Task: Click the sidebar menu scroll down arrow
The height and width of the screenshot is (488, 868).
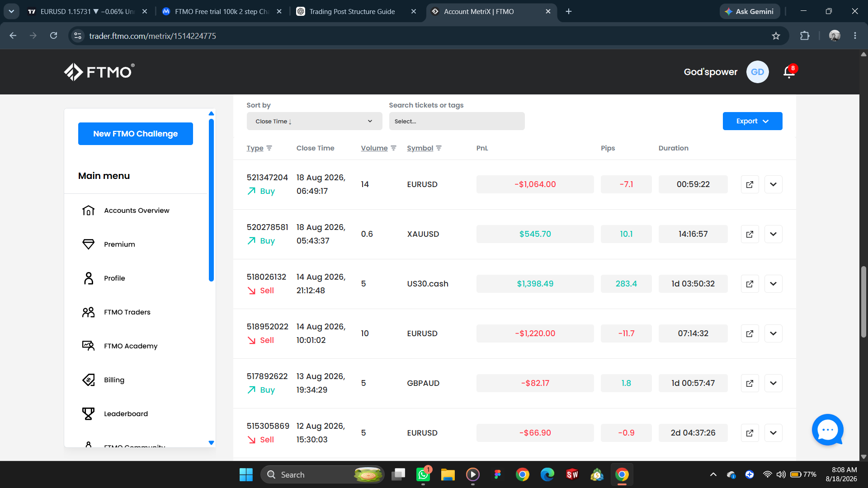Action: tap(211, 443)
